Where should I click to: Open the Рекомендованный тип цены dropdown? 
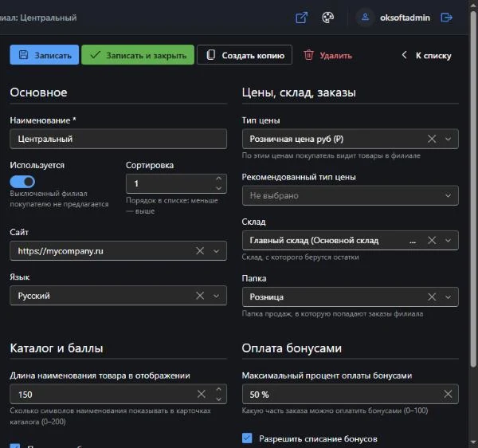(x=448, y=195)
